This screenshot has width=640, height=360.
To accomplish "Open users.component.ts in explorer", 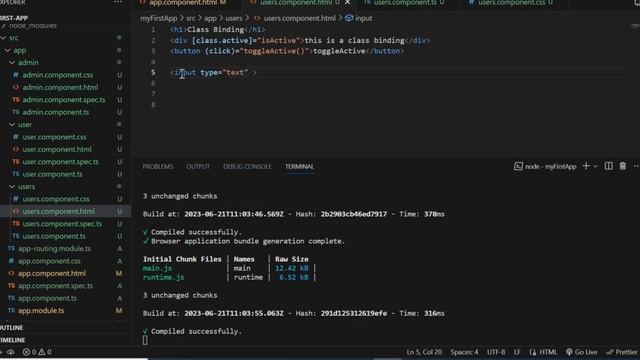I will pyautogui.click(x=54, y=236).
